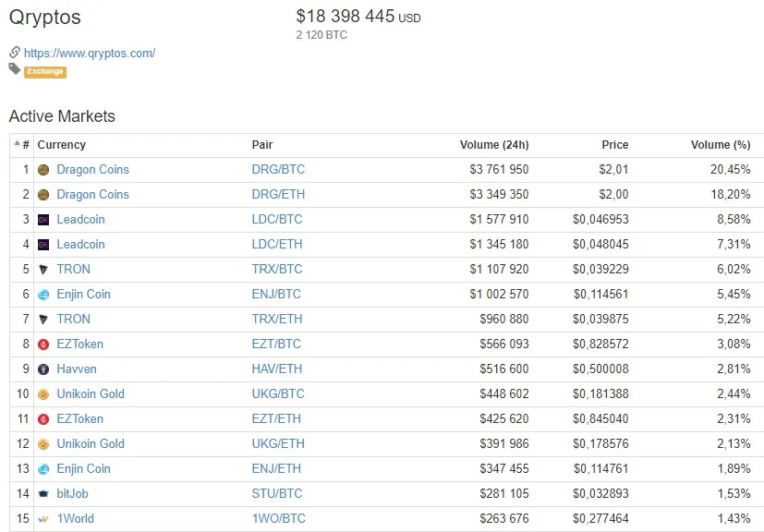This screenshot has height=532, width=764.
Task: Open the LDC/ETH pair link
Action: pyautogui.click(x=277, y=244)
